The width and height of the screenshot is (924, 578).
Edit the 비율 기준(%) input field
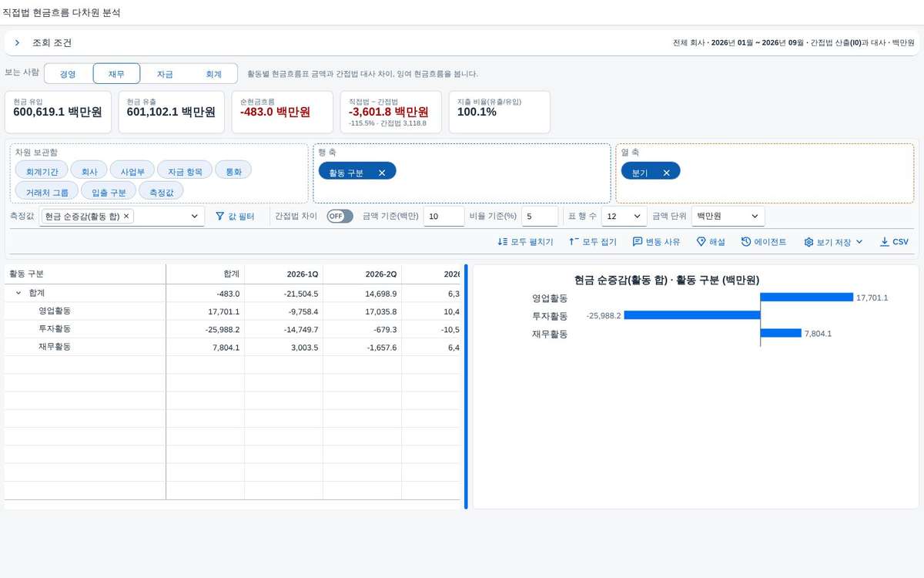(x=540, y=217)
